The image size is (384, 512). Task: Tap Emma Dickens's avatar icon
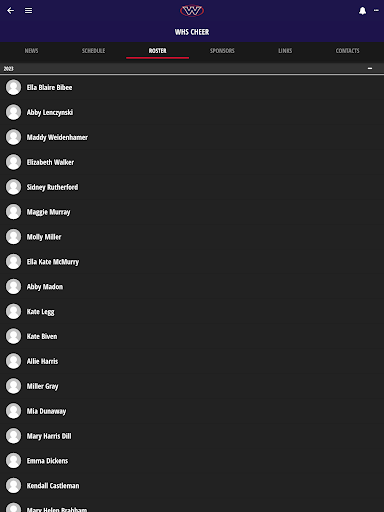click(x=14, y=461)
